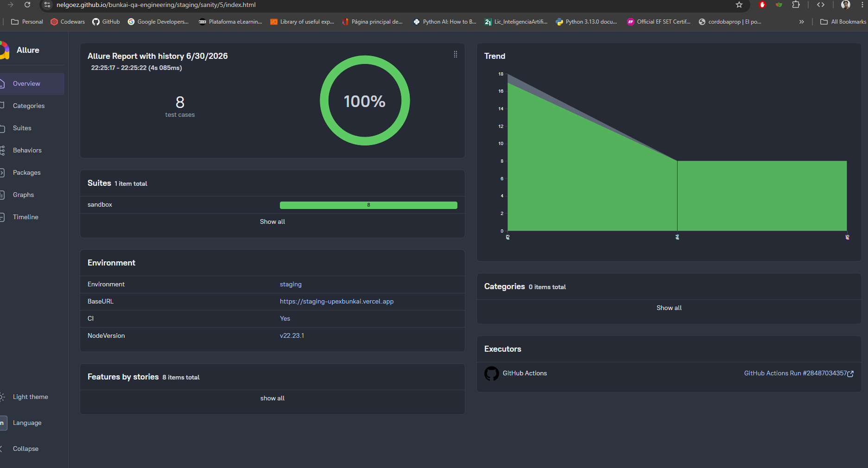Expand show all in Features by stories
Screen dimensions: 868x468
point(272,398)
